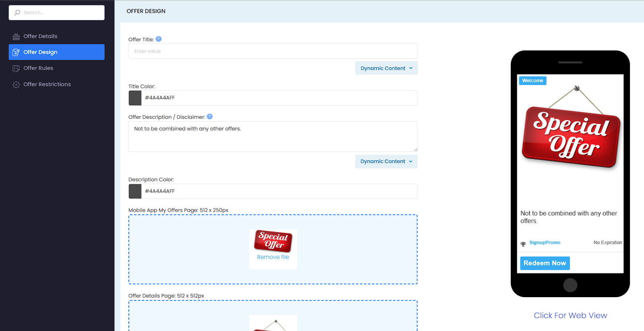Screen dimensions: 644x331
Task: Click the Offer Description text area
Action: click(273, 137)
